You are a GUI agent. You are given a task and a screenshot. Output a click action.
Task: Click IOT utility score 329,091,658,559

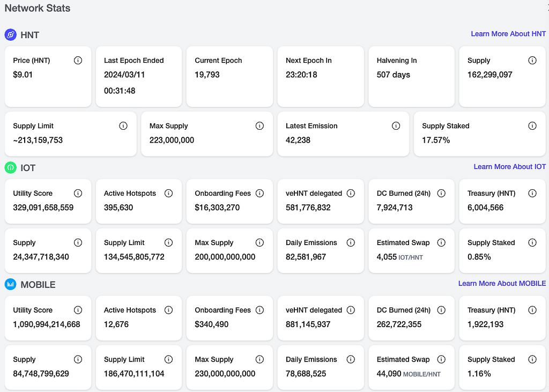43,208
